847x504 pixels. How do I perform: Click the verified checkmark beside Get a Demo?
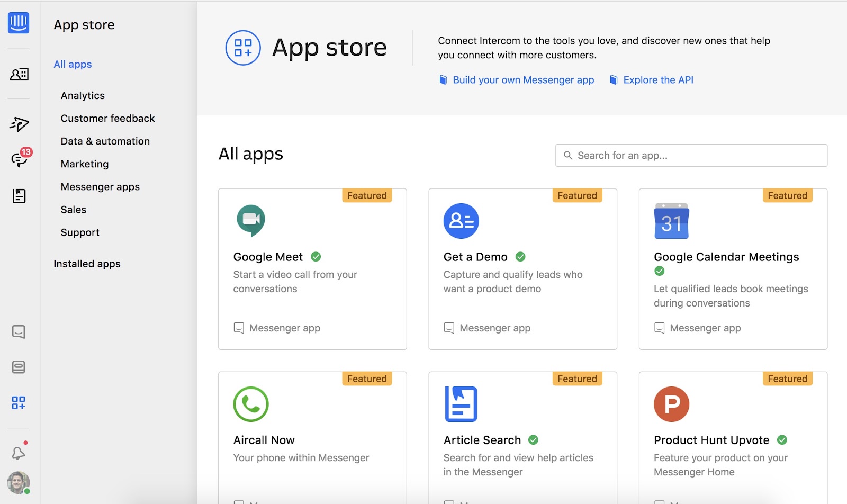coord(520,257)
